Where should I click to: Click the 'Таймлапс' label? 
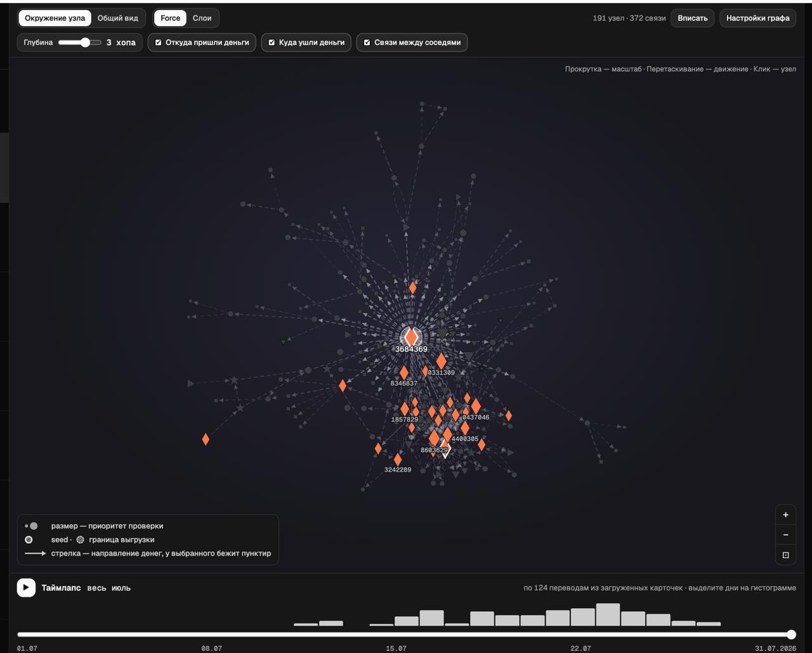(x=61, y=588)
